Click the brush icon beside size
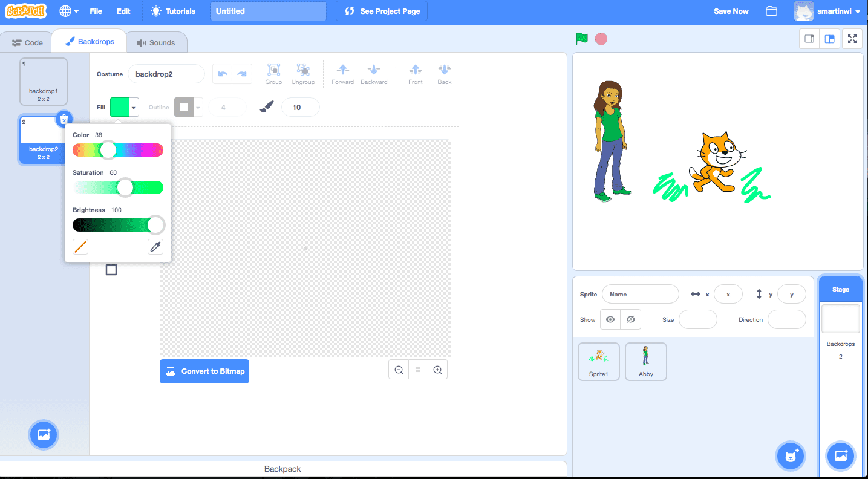 (267, 107)
